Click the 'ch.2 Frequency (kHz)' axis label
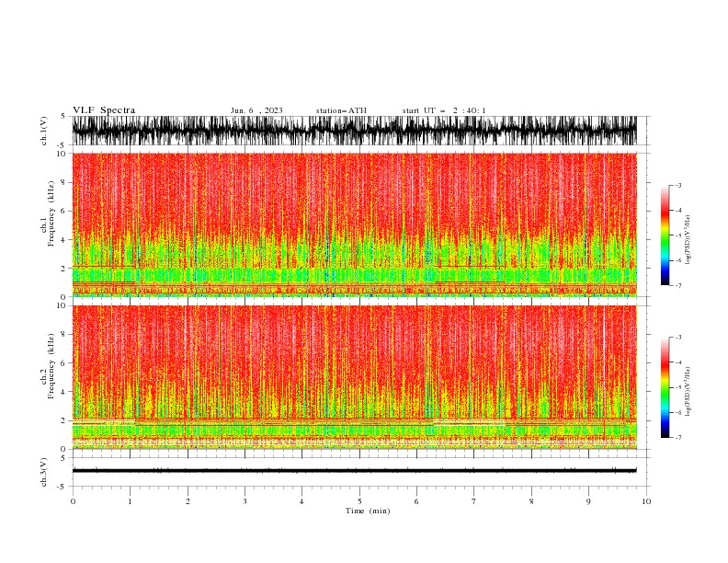 pyautogui.click(x=48, y=366)
